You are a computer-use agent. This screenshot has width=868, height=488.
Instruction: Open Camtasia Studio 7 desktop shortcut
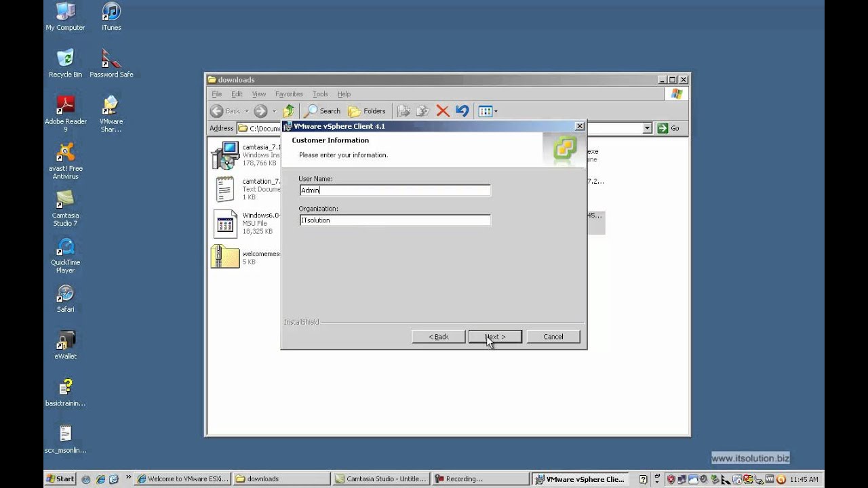(x=66, y=207)
